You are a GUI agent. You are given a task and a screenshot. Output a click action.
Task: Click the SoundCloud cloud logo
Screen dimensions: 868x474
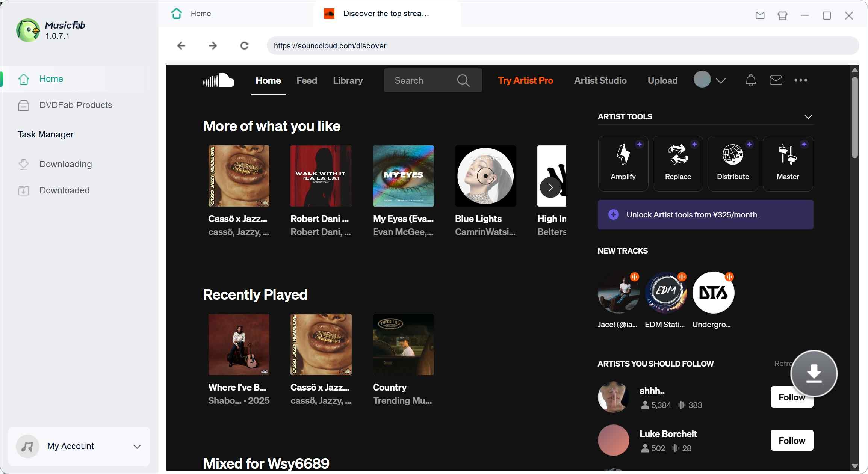click(219, 80)
